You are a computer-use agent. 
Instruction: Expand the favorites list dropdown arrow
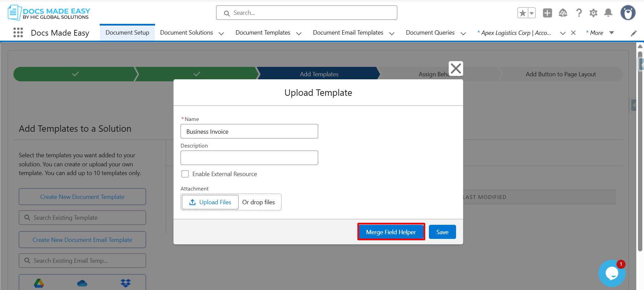click(x=532, y=13)
